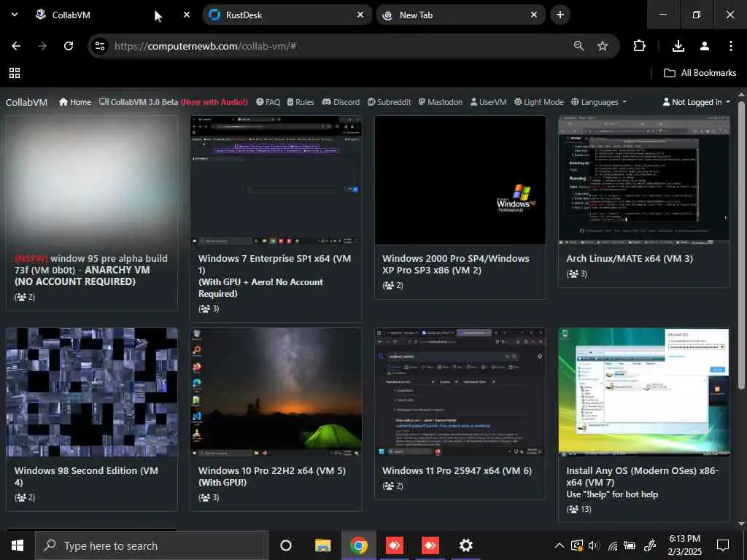Open the second red AnyDesk icon on taskbar
The image size is (747, 560).
point(430,545)
